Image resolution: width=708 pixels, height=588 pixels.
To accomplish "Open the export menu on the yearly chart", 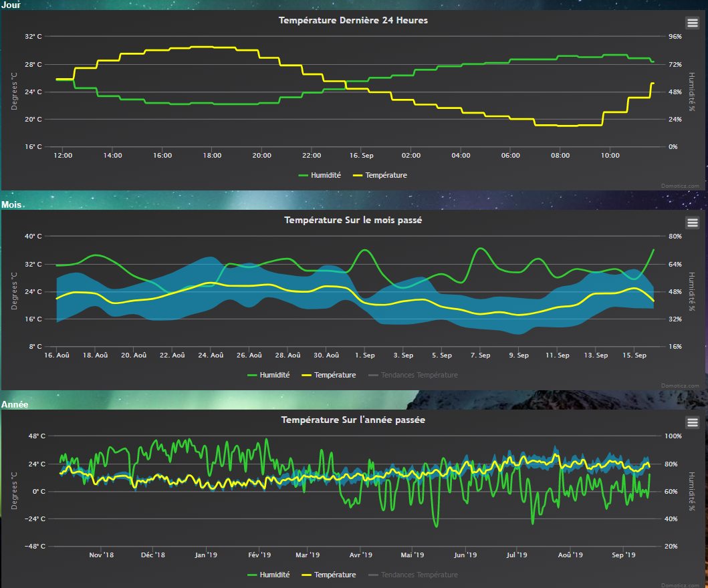I will coord(692,422).
